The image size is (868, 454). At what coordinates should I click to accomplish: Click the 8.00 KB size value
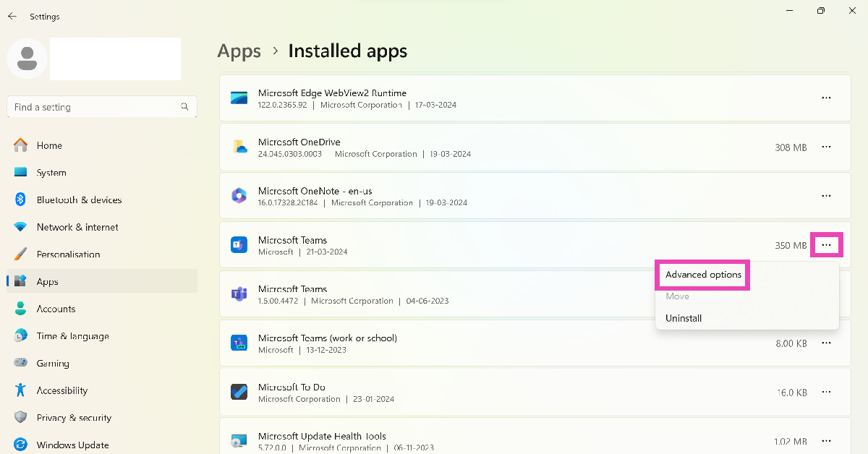coord(791,343)
